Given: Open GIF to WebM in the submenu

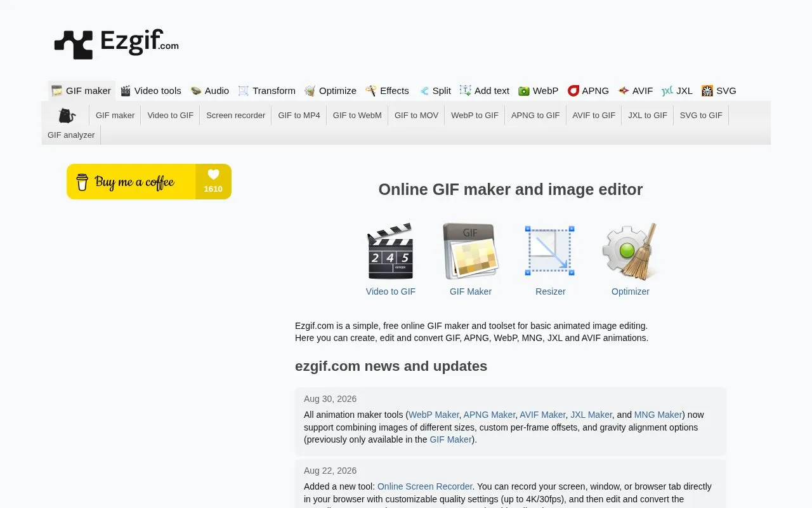Looking at the screenshot, I should [x=357, y=115].
